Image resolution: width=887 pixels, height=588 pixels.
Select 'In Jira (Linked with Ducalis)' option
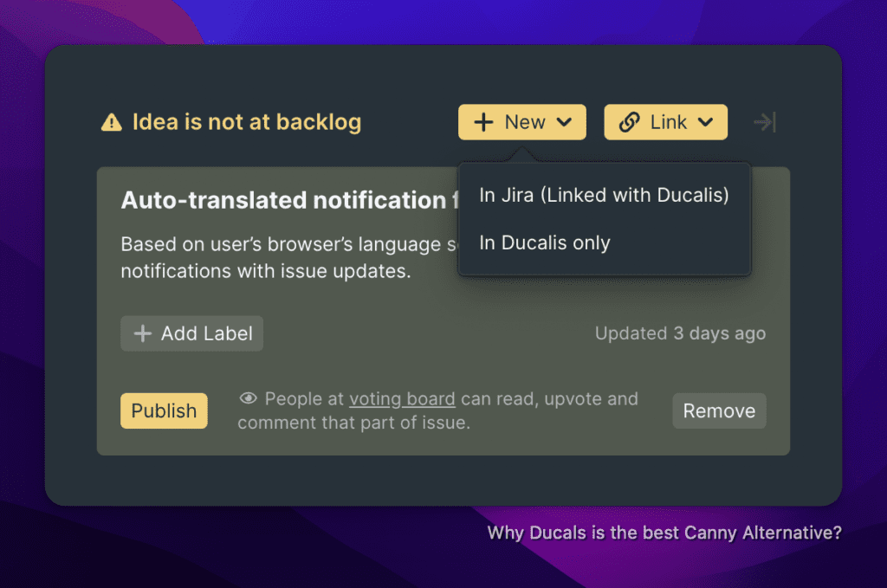point(604,195)
